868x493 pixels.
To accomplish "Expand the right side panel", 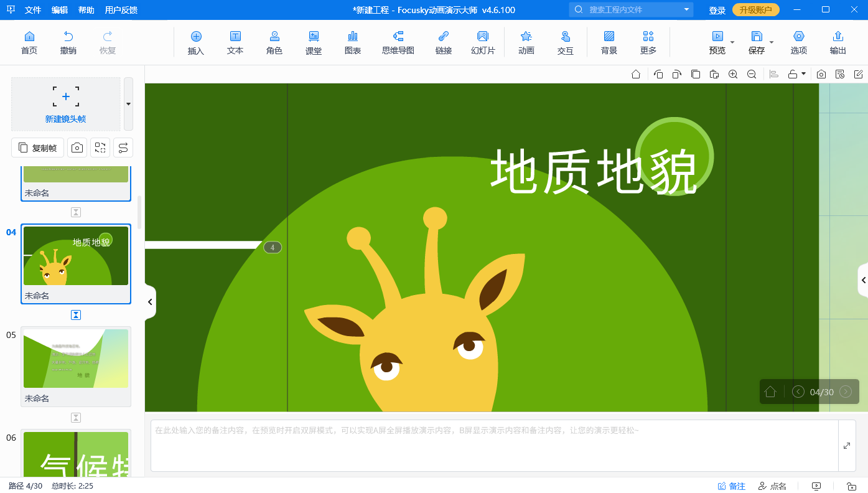I will [x=863, y=280].
